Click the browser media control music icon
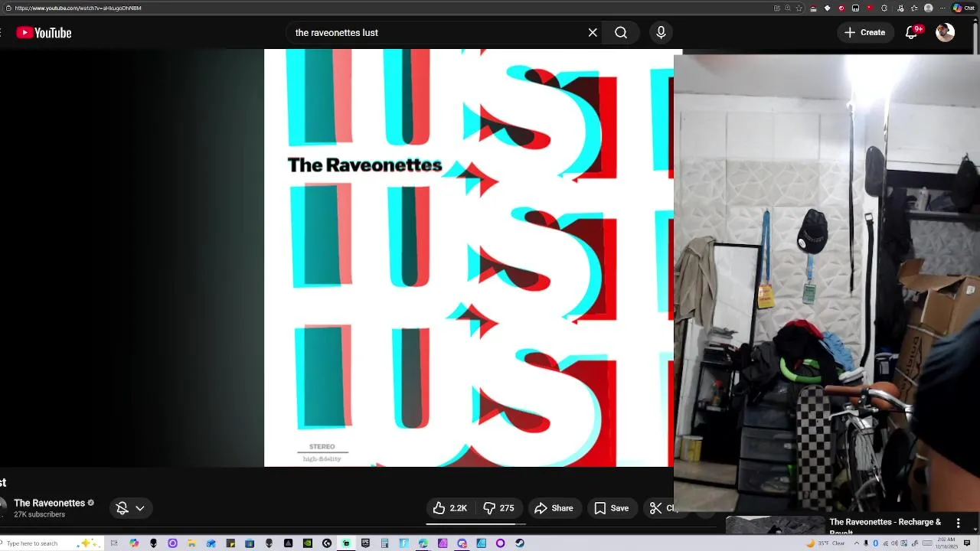The width and height of the screenshot is (980, 551). [x=900, y=8]
